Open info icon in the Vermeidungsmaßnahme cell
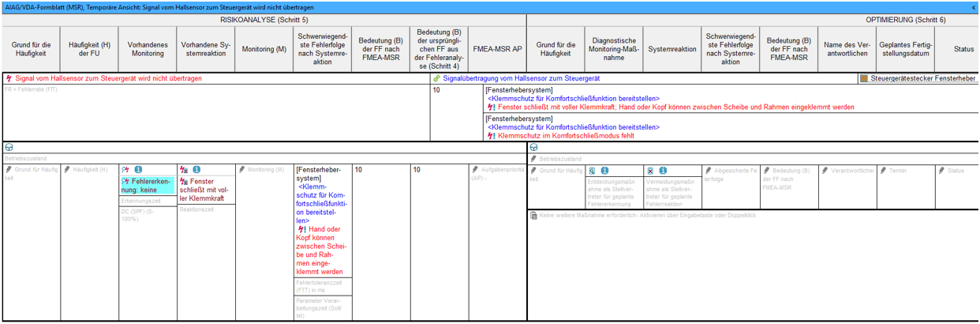This screenshot has width=980, height=324. click(663, 171)
